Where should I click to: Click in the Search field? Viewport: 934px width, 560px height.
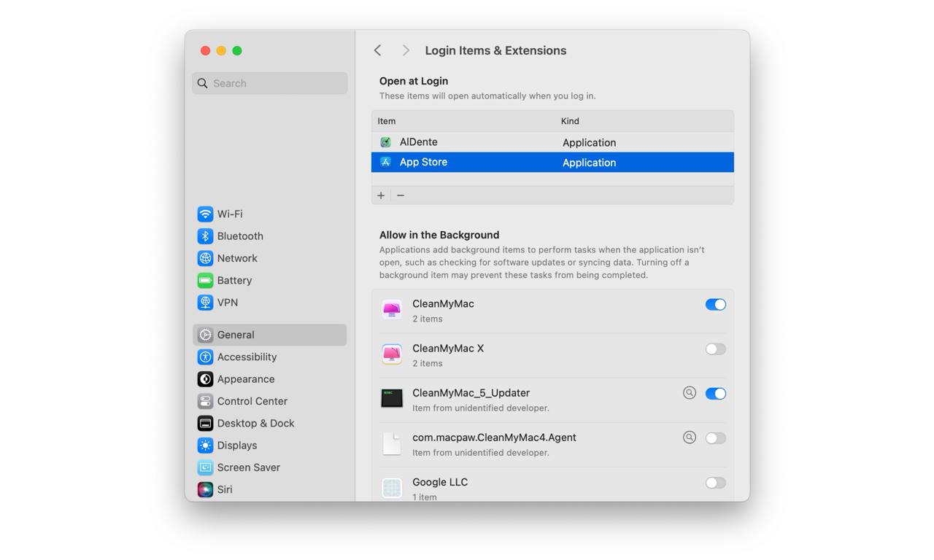pyautogui.click(x=269, y=83)
